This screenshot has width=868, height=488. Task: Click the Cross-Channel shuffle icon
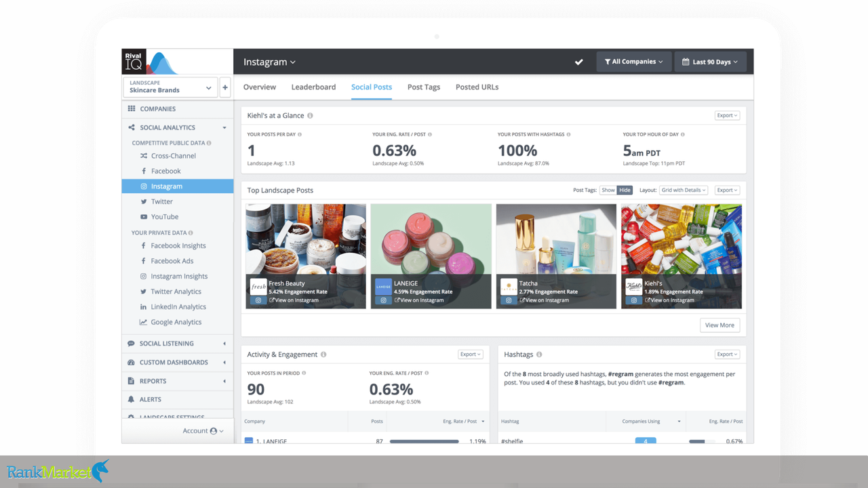click(144, 156)
